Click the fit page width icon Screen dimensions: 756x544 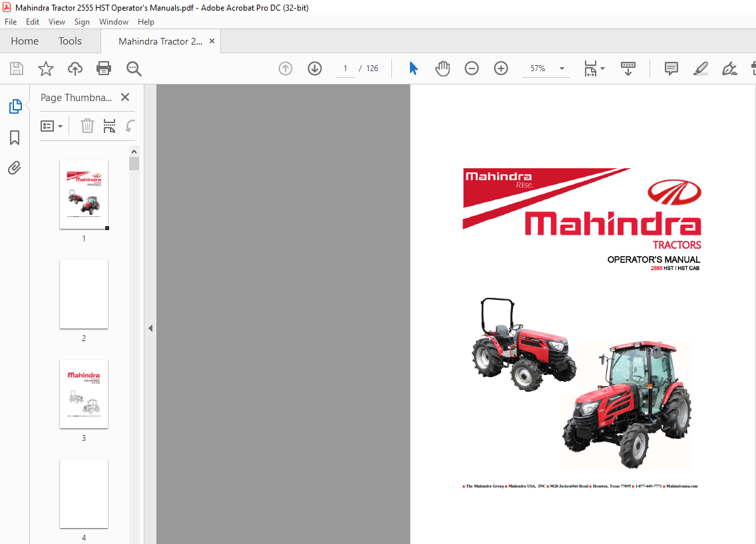click(x=591, y=68)
